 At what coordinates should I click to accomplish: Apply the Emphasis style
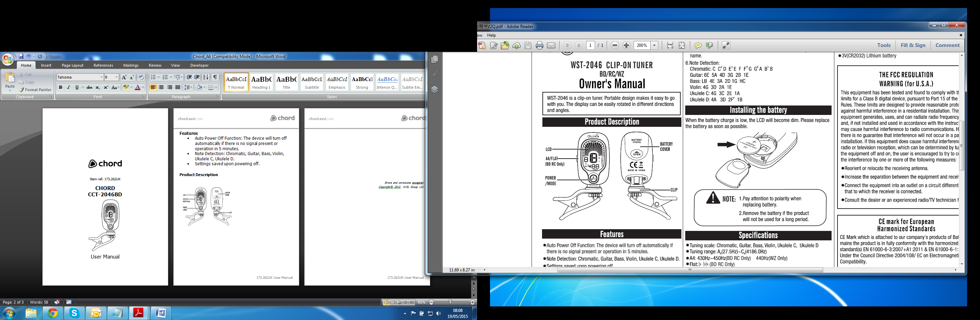[x=337, y=82]
